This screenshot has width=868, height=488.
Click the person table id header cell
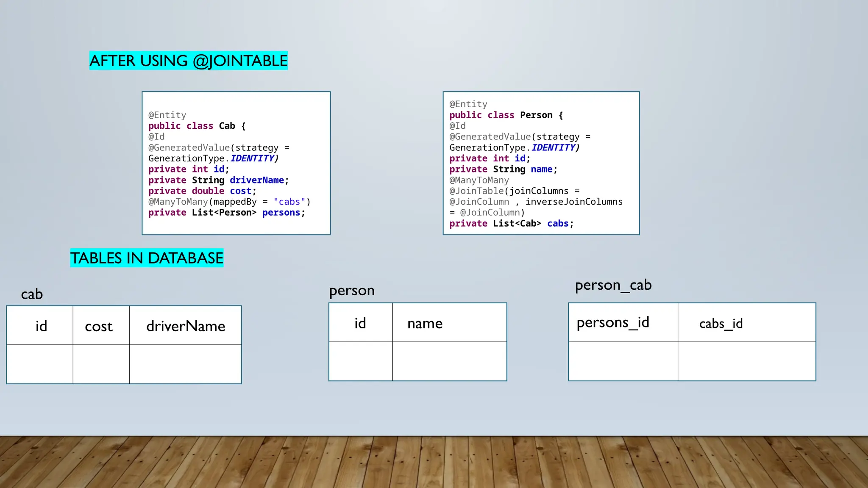tap(360, 323)
